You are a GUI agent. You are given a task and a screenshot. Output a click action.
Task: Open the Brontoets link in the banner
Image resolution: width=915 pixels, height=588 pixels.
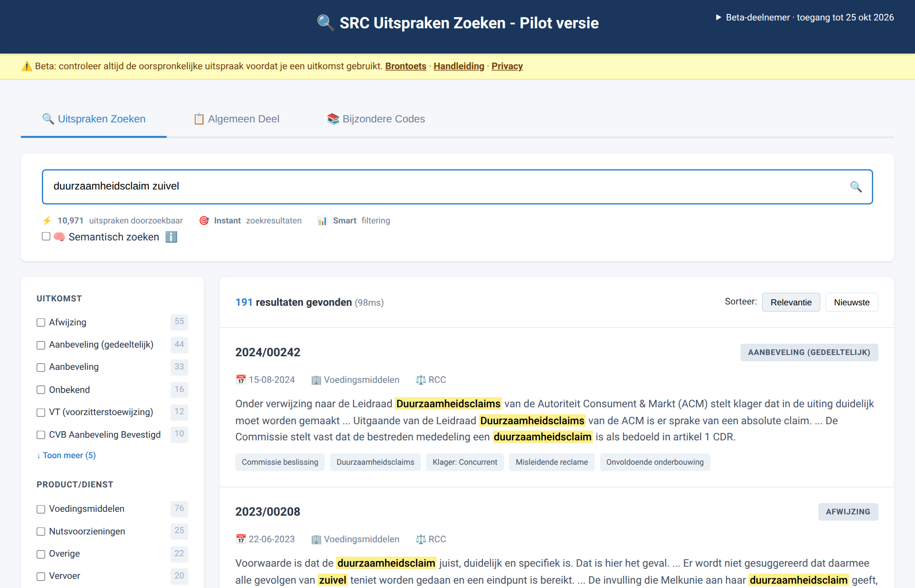(406, 66)
